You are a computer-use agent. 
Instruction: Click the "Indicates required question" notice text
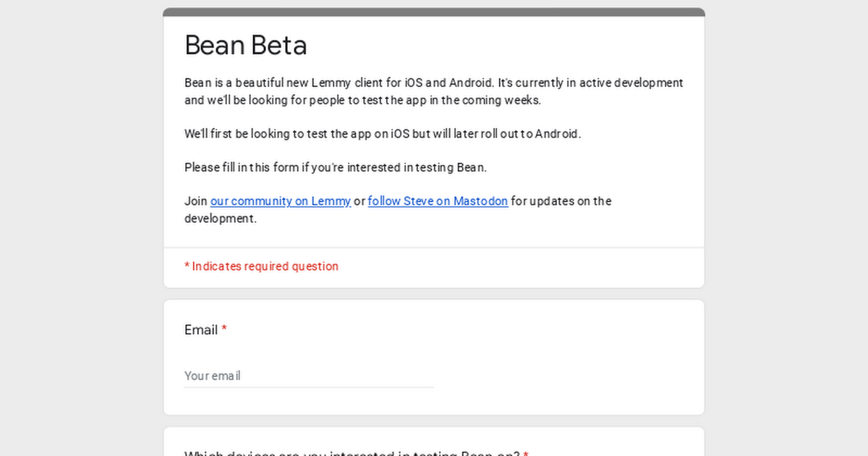(x=265, y=266)
